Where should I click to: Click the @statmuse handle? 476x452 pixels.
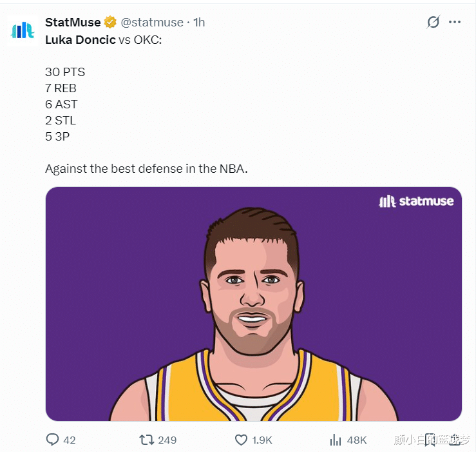(x=152, y=23)
